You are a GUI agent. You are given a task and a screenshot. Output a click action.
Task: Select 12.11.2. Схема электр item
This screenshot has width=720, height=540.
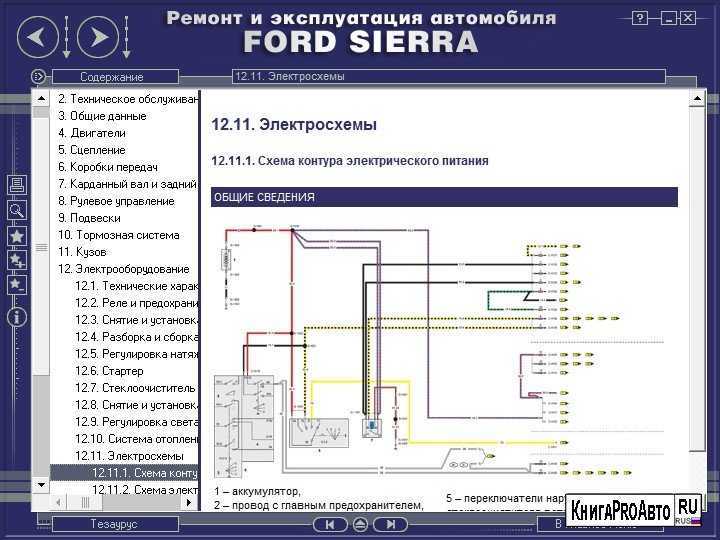pos(145,489)
